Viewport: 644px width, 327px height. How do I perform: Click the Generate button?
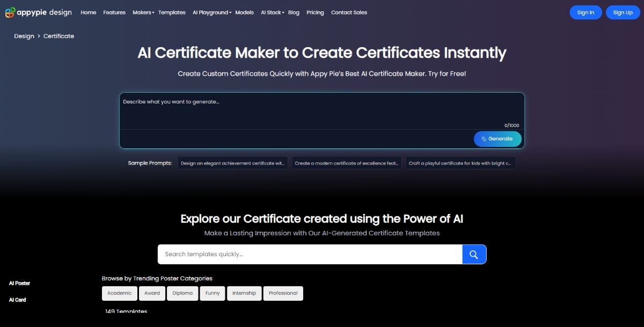tap(497, 139)
